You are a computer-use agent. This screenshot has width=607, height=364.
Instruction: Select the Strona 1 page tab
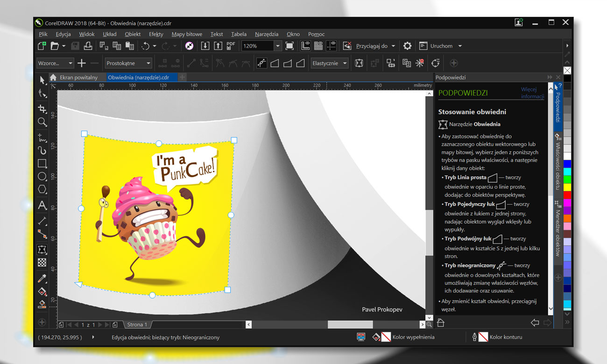coord(137,324)
